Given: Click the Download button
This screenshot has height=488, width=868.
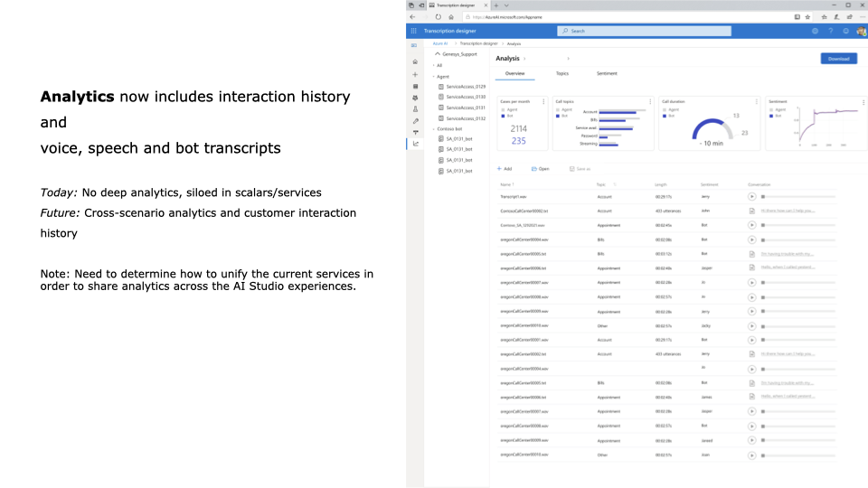Looking at the screenshot, I should [839, 59].
